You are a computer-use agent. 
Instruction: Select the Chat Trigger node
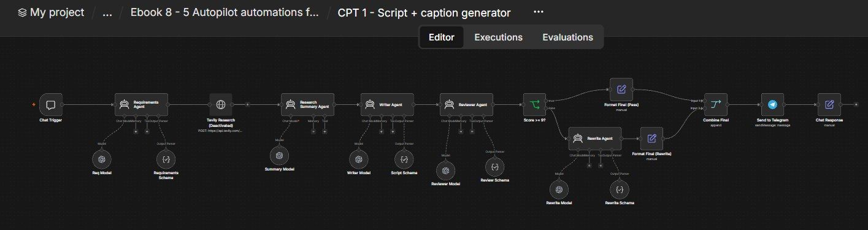tap(51, 105)
